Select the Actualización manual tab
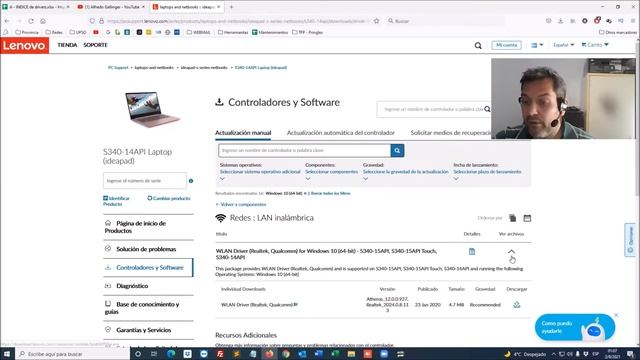Image resolution: width=640 pixels, height=360 pixels. click(x=243, y=133)
